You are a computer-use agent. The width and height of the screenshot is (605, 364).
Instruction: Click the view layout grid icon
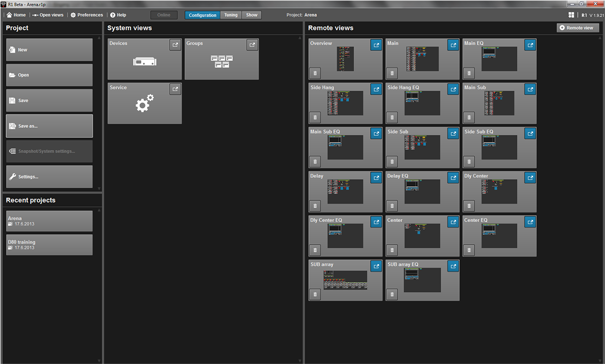(x=571, y=15)
